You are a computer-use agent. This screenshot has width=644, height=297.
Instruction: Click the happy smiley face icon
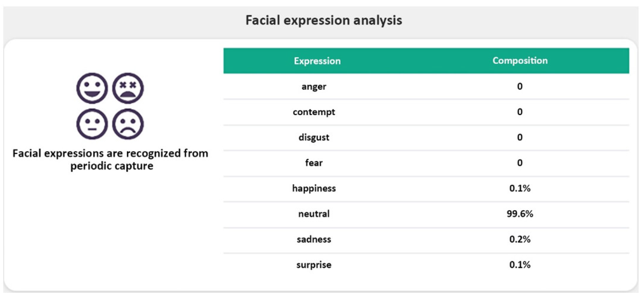(x=92, y=88)
